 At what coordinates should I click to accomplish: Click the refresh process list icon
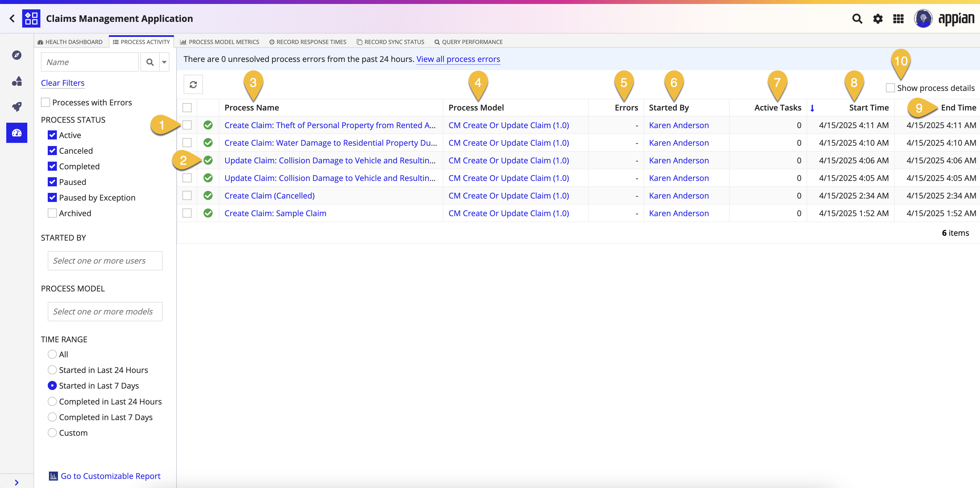[193, 84]
